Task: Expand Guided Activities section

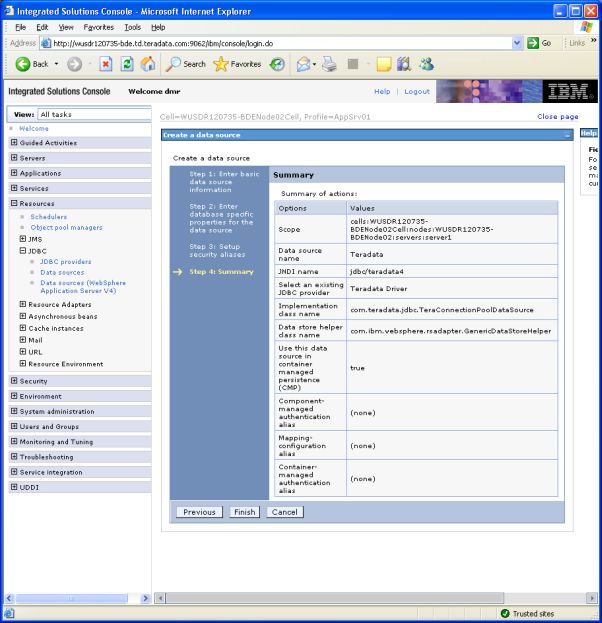Action: pyautogui.click(x=14, y=142)
